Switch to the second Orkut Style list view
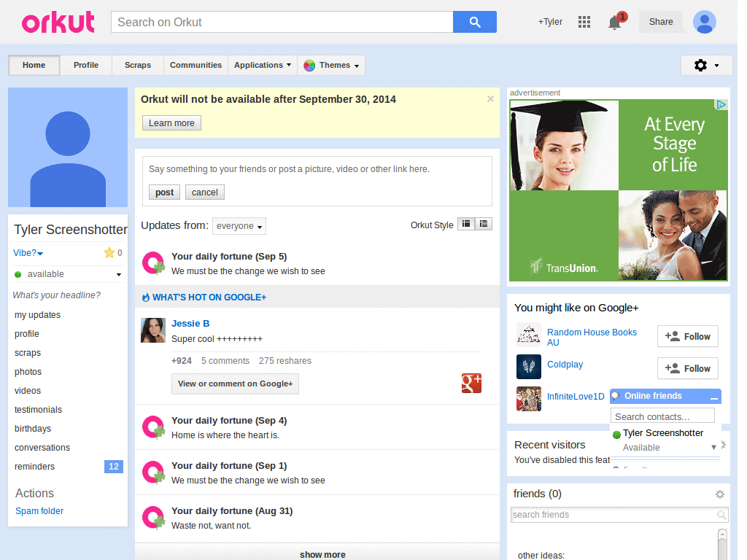Viewport: 747px width, 560px height. click(x=484, y=224)
